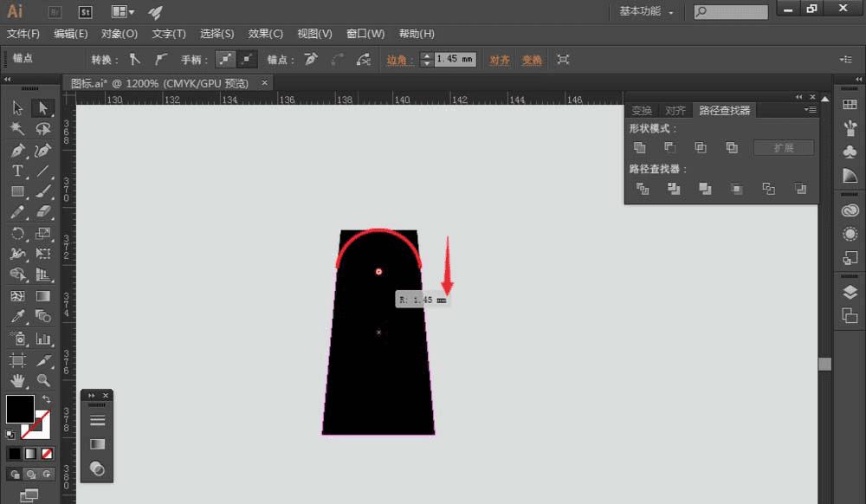This screenshot has width=866, height=504.
Task: Select the Scale tool
Action: 42,234
